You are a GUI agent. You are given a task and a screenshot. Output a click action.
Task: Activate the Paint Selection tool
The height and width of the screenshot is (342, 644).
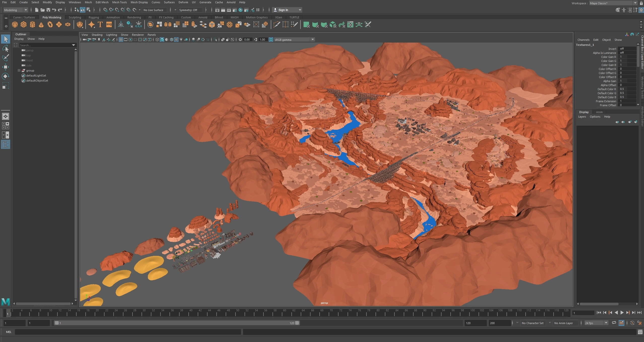point(6,58)
